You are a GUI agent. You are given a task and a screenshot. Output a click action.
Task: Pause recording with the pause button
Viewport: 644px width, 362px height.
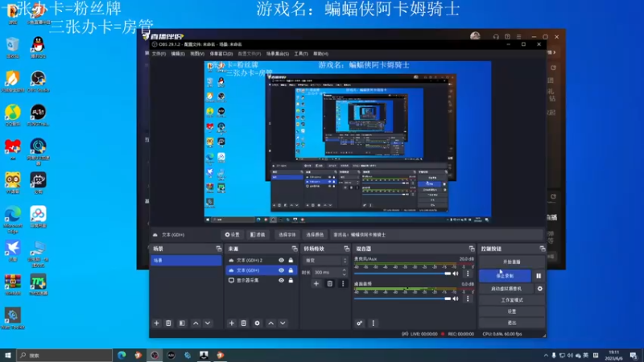tap(539, 276)
